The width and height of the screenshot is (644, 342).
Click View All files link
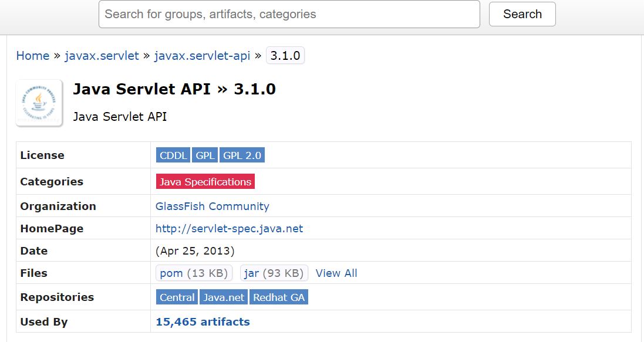pyautogui.click(x=336, y=273)
